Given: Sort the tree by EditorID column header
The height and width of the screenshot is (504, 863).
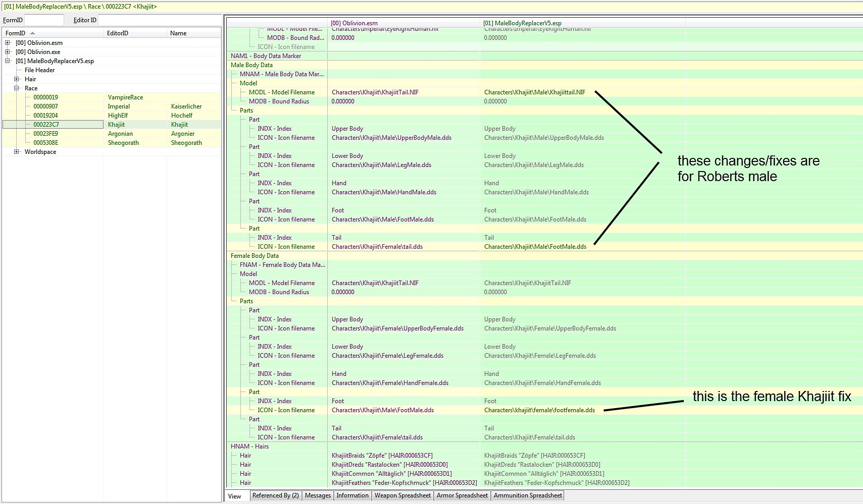Looking at the screenshot, I should coord(135,33).
